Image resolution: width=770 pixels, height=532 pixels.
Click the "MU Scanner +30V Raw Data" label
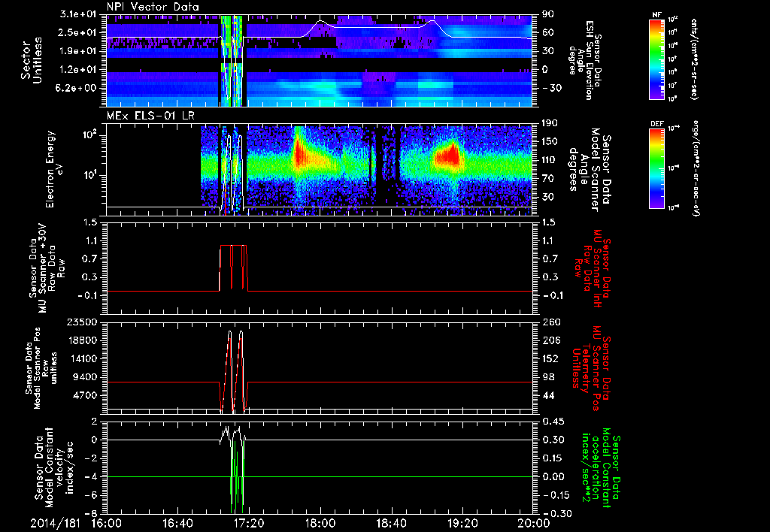47,268
